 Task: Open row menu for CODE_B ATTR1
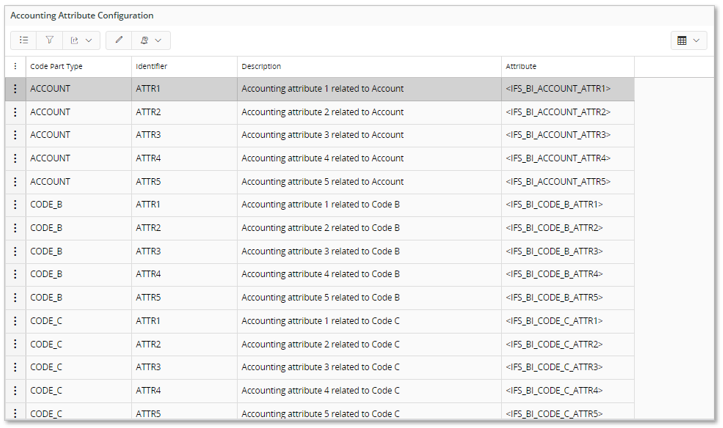[x=15, y=205]
